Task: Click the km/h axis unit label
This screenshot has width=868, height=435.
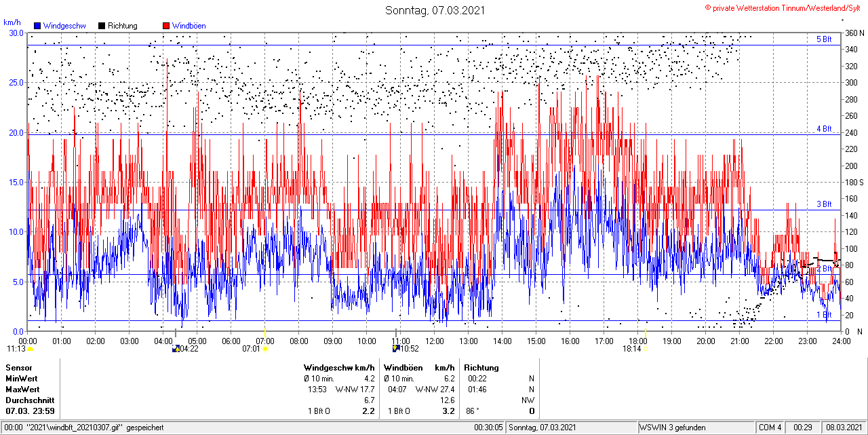Action: tap(12, 22)
